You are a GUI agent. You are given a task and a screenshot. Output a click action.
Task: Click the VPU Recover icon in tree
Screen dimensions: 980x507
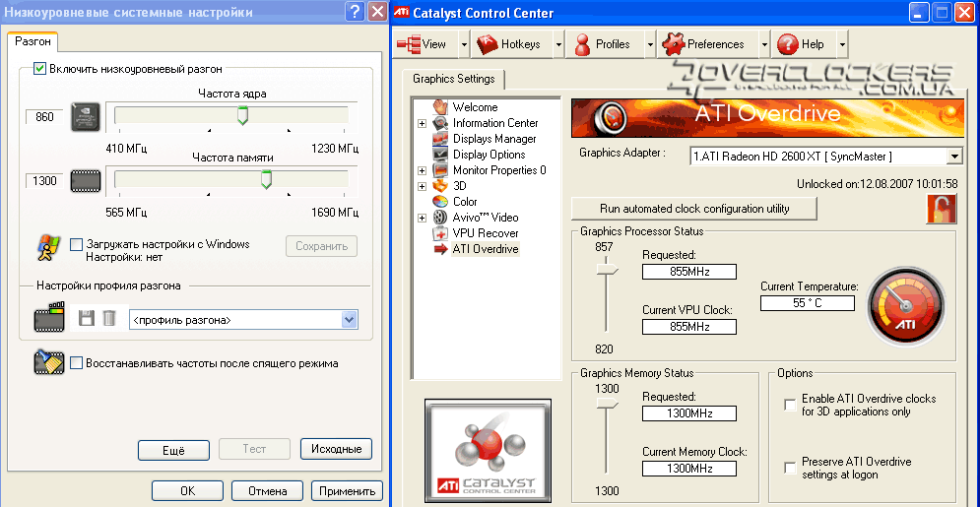click(x=441, y=233)
